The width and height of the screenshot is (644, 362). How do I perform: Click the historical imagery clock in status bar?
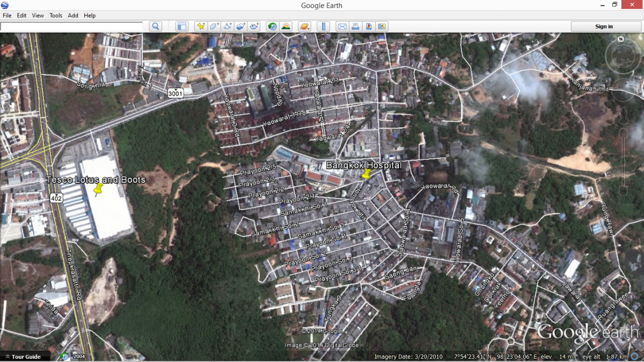(x=65, y=356)
